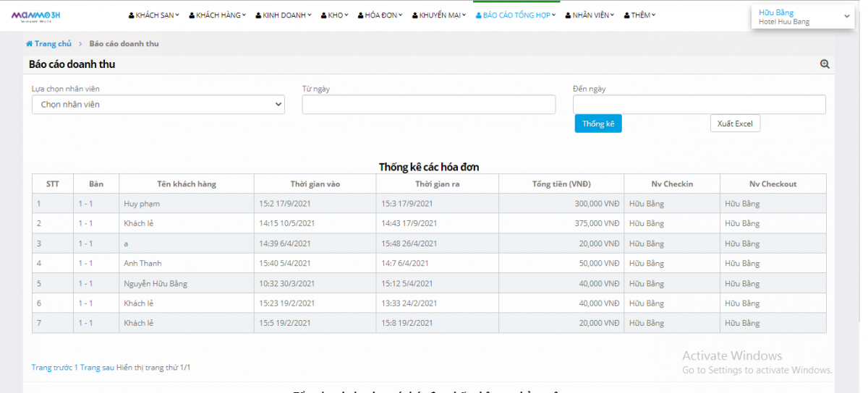Open the Nhân viên menu
This screenshot has height=393, width=868.
[x=590, y=15]
